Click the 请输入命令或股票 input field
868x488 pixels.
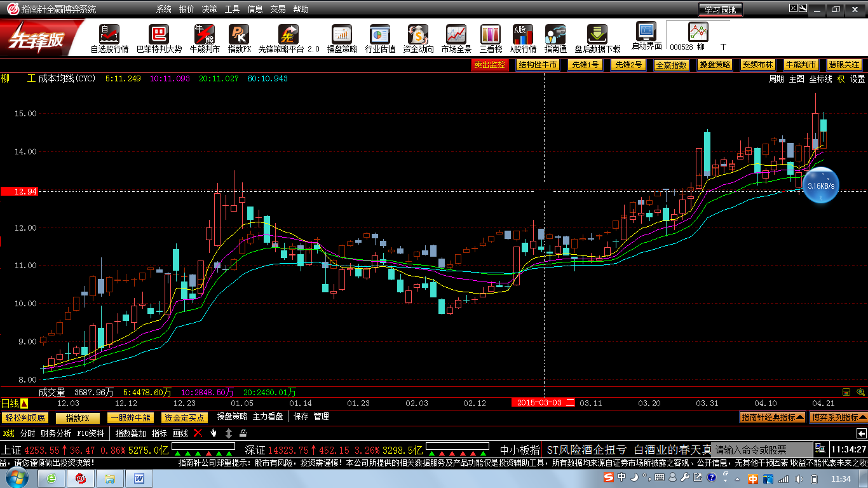tap(762, 449)
